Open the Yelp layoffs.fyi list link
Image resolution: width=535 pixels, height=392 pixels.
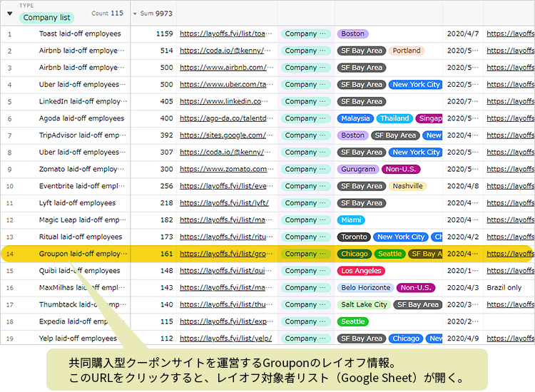coord(226,339)
